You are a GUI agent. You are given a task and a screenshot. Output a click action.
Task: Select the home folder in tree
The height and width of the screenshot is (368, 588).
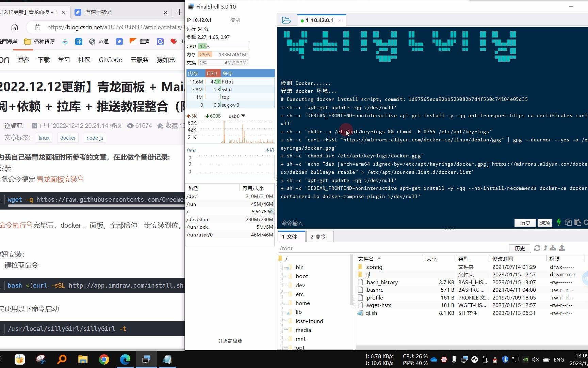tap(303, 303)
